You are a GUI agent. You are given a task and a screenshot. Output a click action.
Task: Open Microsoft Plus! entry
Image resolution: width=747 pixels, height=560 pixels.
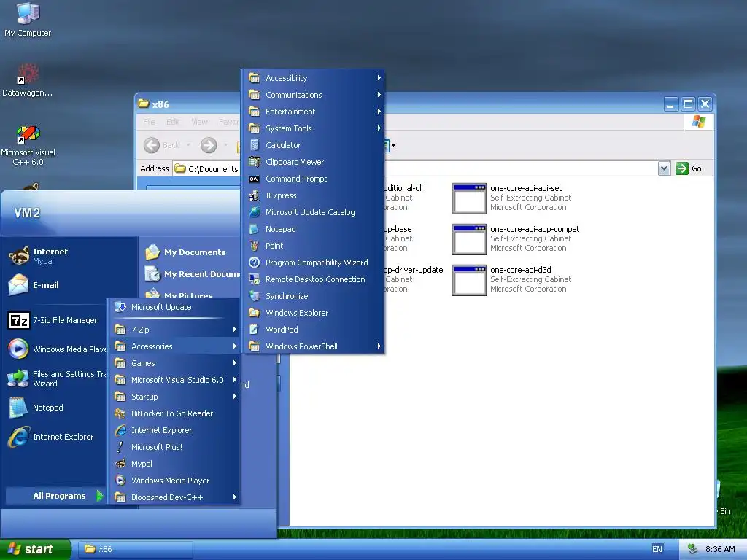point(174,447)
